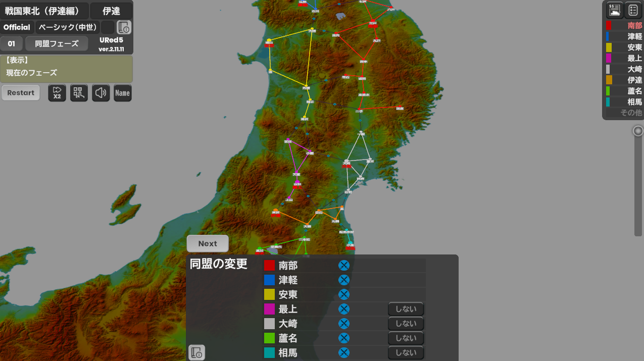Click the zoom slider handle on right edge
This screenshot has width=644, height=361.
coord(638,131)
